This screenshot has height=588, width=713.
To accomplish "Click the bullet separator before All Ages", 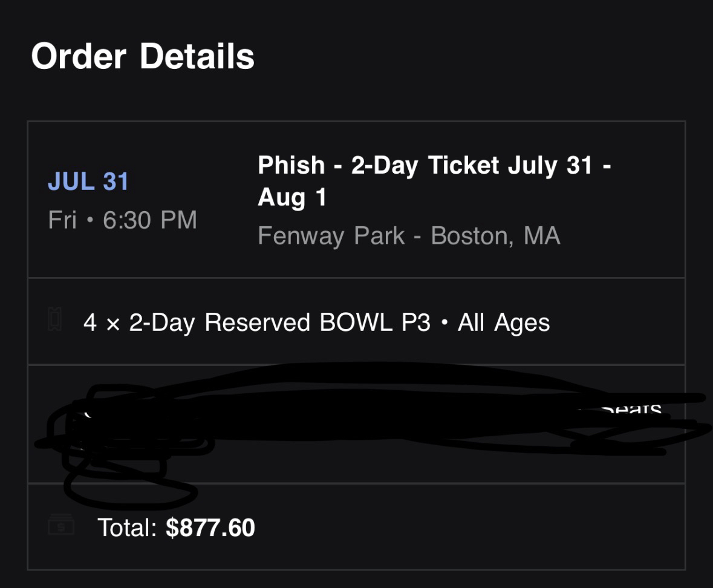I will pyautogui.click(x=444, y=322).
